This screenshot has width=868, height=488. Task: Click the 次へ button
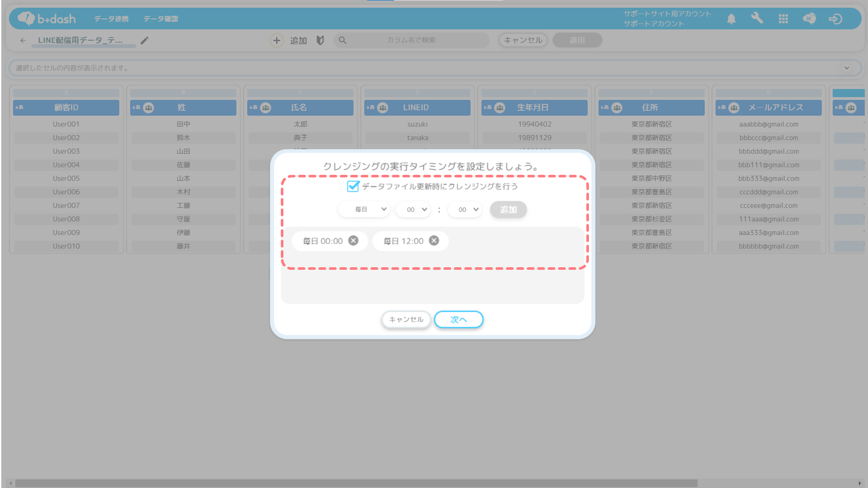point(458,320)
